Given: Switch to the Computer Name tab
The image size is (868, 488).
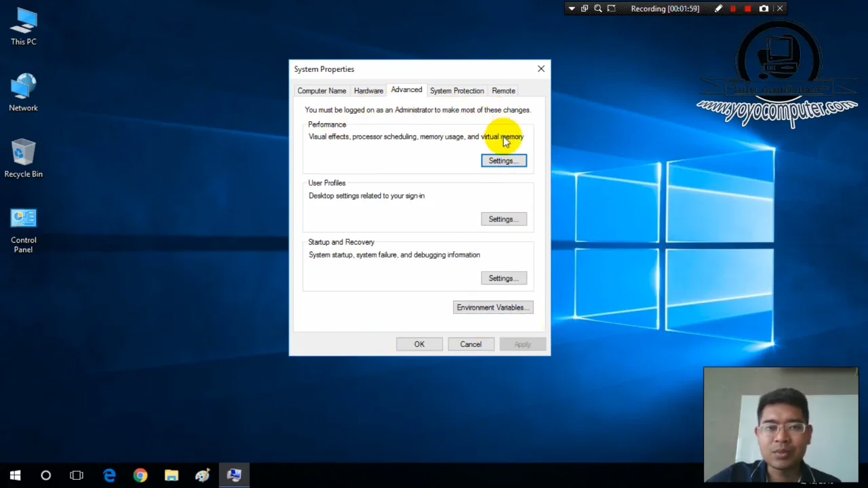Looking at the screenshot, I should click(x=321, y=90).
